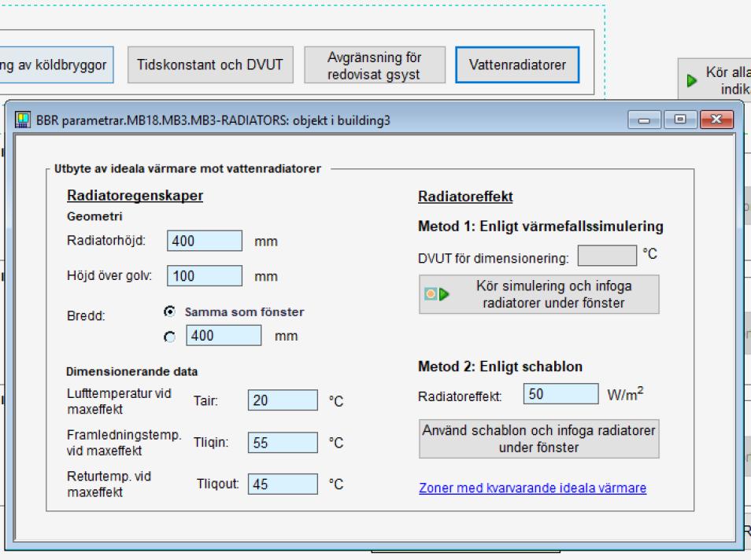Minimize the BBR parametrar dialog window

(x=644, y=120)
